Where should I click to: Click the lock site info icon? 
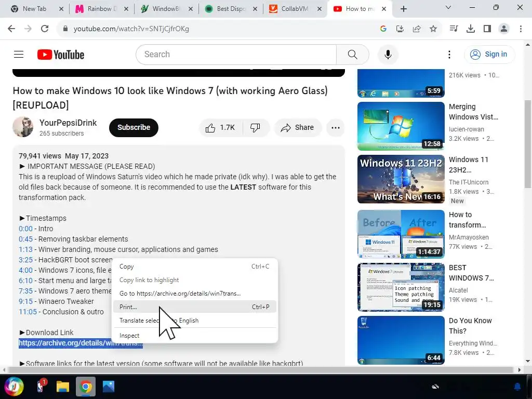tap(65, 29)
